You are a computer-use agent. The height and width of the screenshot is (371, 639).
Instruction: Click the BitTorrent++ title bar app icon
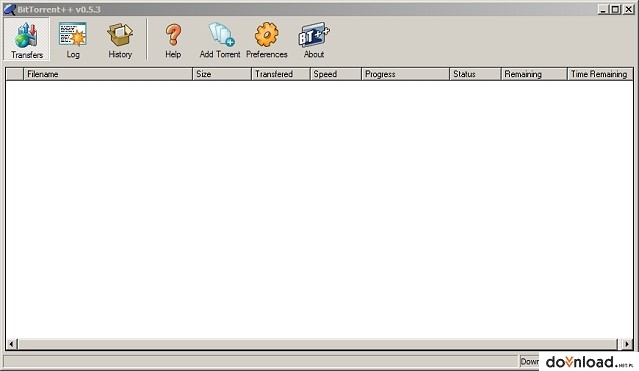(x=9, y=9)
